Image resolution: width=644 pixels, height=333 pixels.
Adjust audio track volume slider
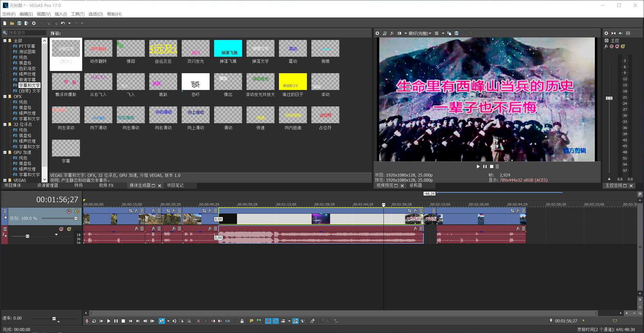coord(27,236)
